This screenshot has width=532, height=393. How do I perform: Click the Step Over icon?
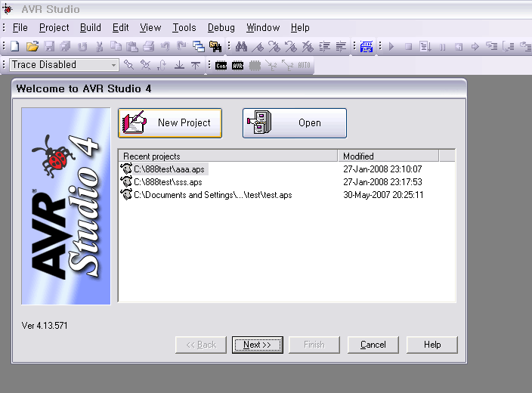click(509, 47)
